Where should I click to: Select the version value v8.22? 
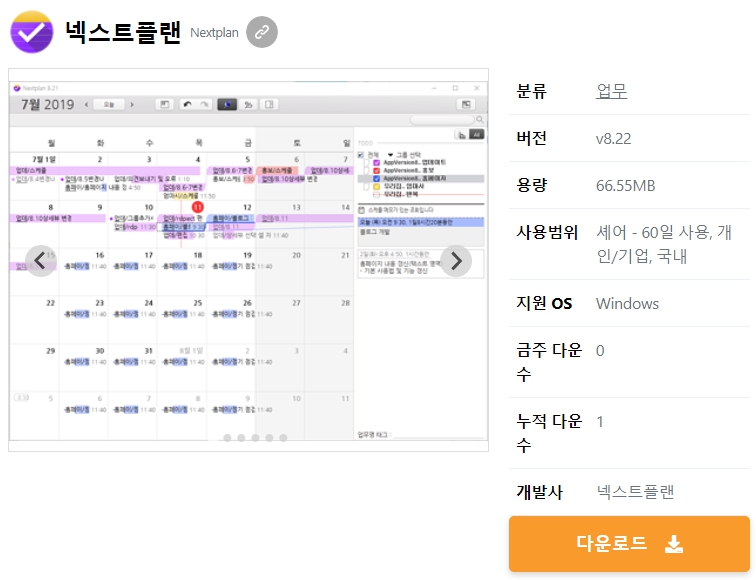click(x=613, y=138)
